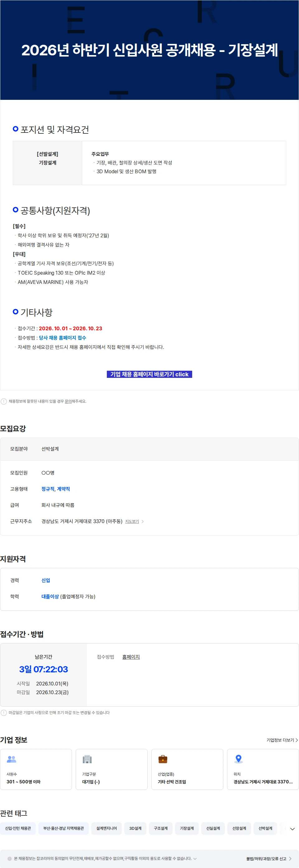Click the 회사 내규에 따름 salary text
The height and width of the screenshot is (868, 299).
pos(58,505)
